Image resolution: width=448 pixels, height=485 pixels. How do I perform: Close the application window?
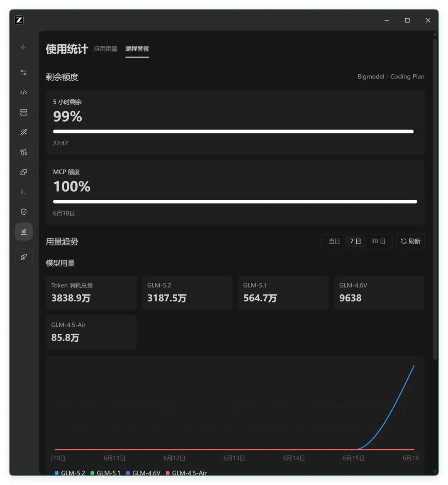428,20
